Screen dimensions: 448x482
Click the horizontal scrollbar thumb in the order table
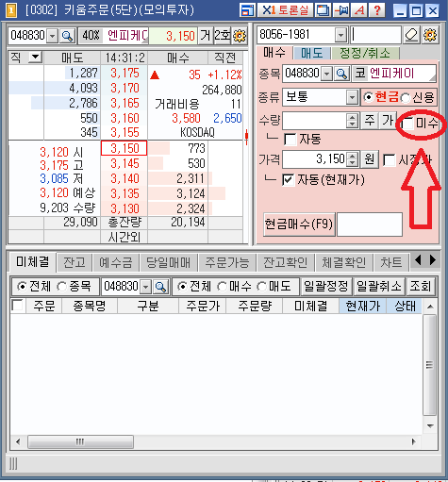[80, 441]
